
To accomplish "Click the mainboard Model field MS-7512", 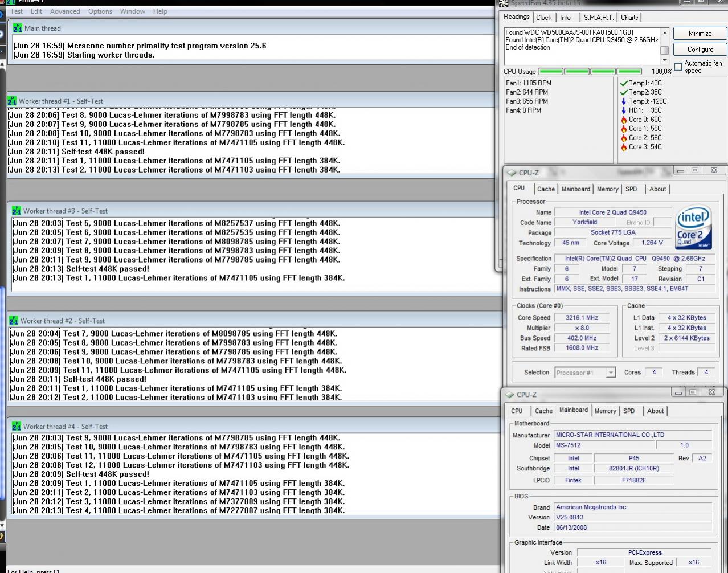I will 605,445.
